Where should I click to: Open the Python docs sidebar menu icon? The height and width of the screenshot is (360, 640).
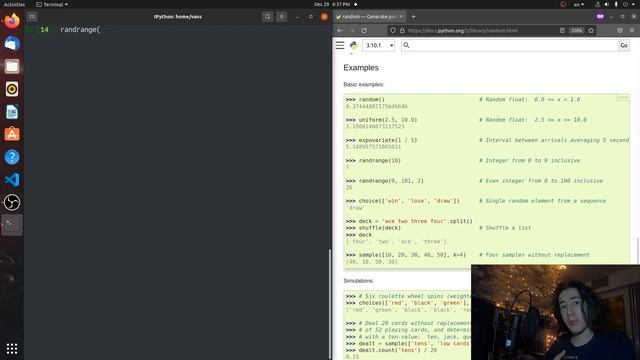click(340, 45)
